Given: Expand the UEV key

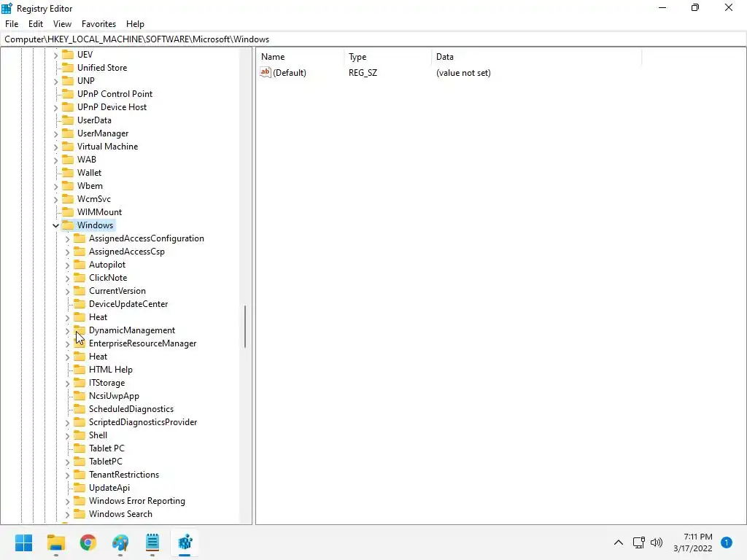Looking at the screenshot, I should coord(55,55).
